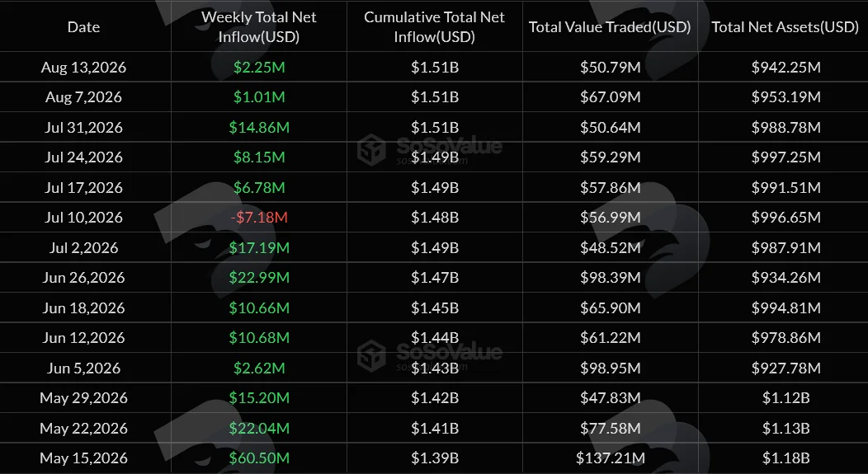Select the $22.99M inflow for Jun 26
Screen dimensions: 868x474
[x=258, y=277]
